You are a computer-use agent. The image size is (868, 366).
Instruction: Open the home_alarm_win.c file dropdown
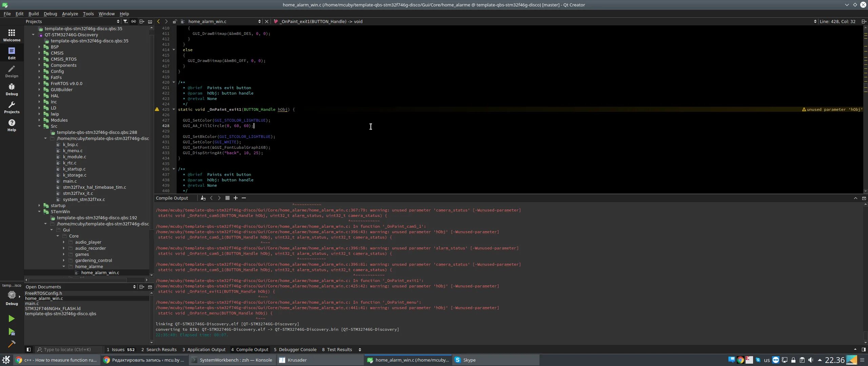coord(259,21)
